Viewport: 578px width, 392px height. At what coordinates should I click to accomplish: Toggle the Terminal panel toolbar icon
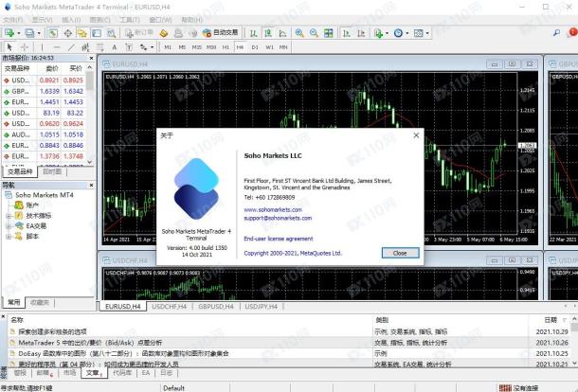coord(97,33)
